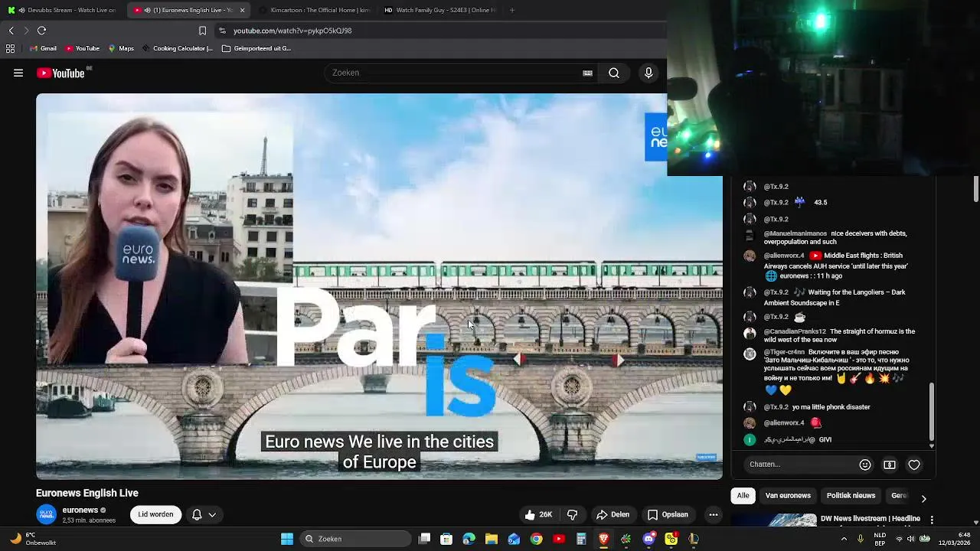Viewport: 980px width, 551px height.
Task: Switch to the Kimcartoon tab
Action: pos(313,10)
